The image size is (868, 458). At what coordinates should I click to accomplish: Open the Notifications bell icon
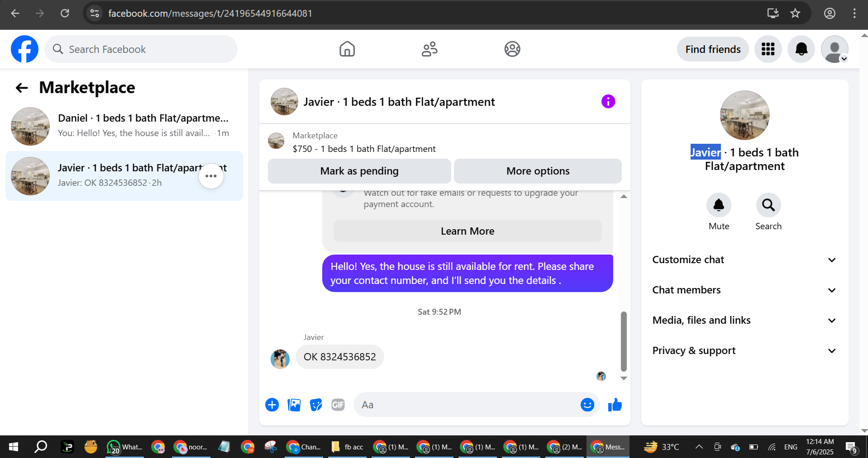click(801, 49)
